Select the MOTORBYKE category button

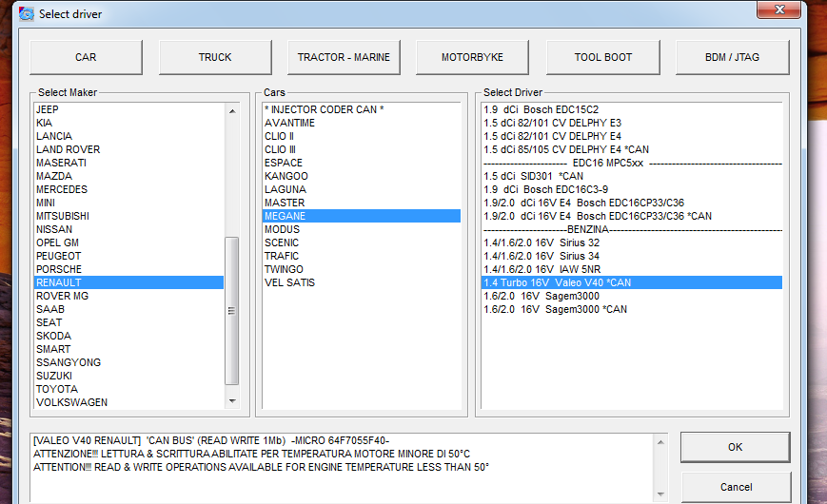(x=473, y=57)
